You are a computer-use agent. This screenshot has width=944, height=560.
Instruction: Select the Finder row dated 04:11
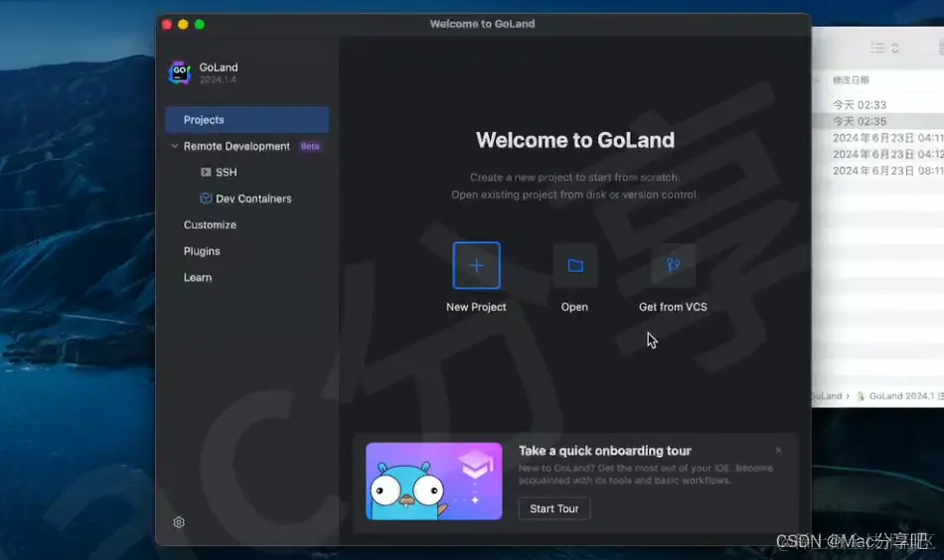coord(878,138)
